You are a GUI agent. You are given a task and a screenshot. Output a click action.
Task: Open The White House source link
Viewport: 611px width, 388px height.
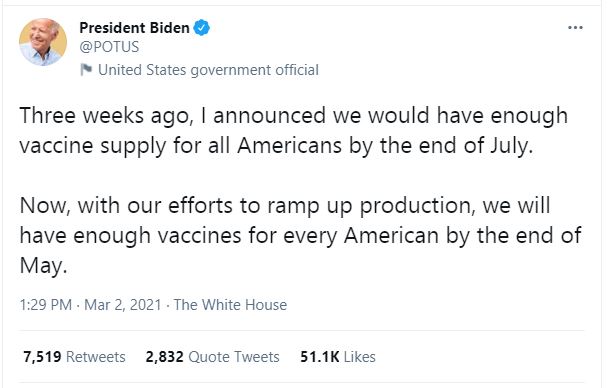click(230, 305)
